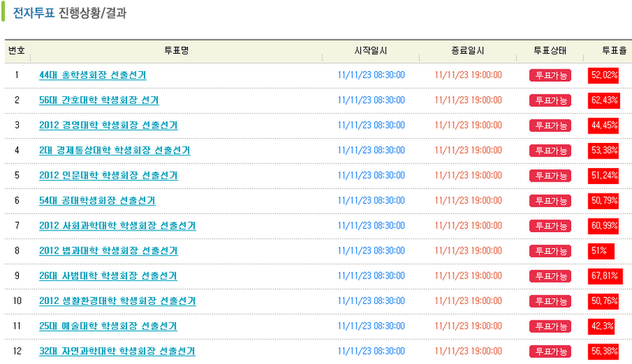Click the 2012 법과대학 학생회장 선출선거 link
This screenshot has height=364, width=632.
108,251
